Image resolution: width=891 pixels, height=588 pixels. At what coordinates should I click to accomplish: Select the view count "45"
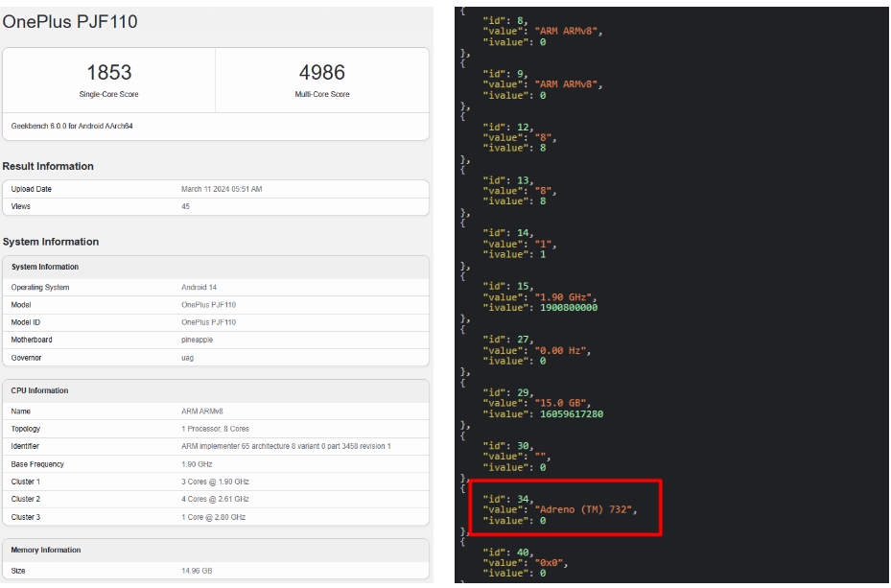(186, 207)
